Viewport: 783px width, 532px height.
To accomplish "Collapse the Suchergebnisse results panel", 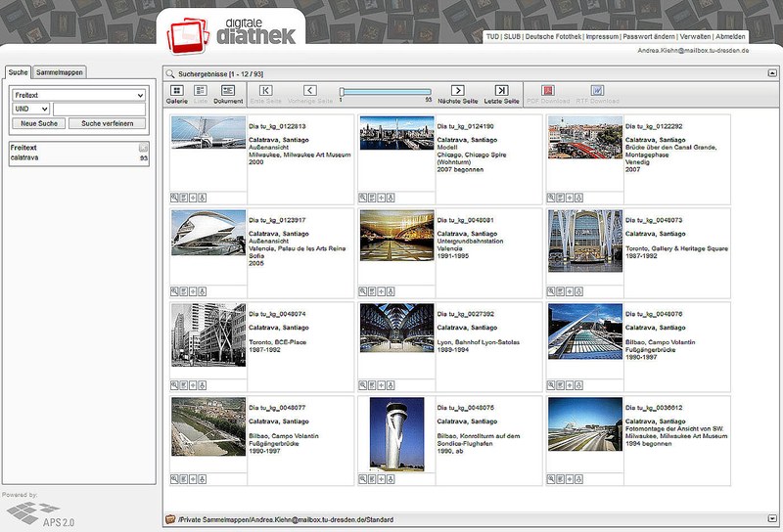I will pos(772,73).
